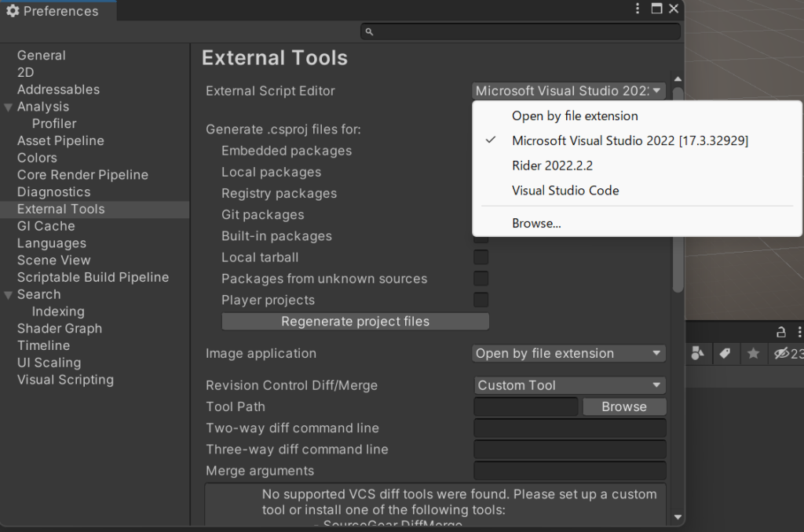Toggle hidden packages visibility eye icon
This screenshot has height=532, width=804.
(x=781, y=354)
